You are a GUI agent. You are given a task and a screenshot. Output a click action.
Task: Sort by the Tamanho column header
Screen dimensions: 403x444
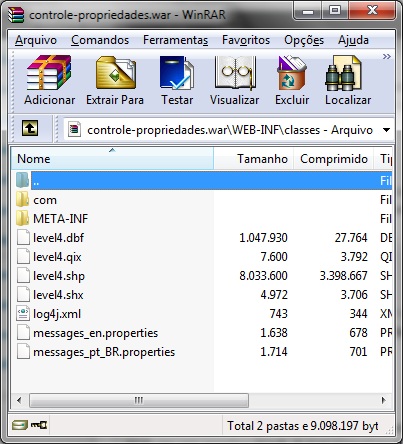(254, 159)
